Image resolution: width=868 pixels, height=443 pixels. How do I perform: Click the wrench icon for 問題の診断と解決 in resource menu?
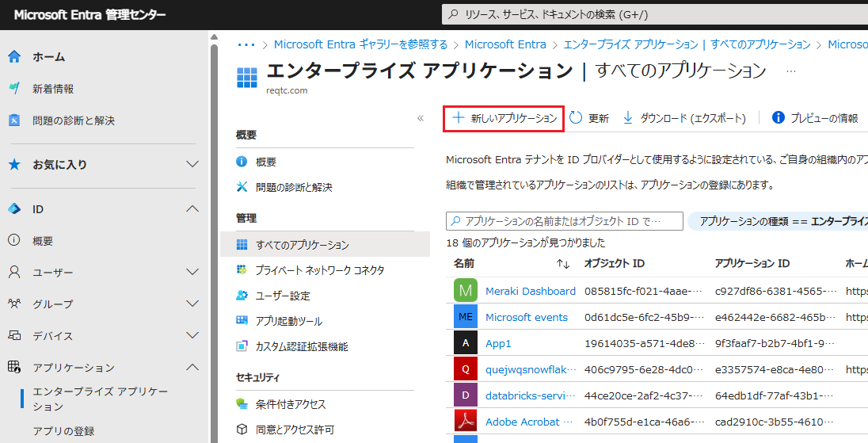click(x=242, y=187)
